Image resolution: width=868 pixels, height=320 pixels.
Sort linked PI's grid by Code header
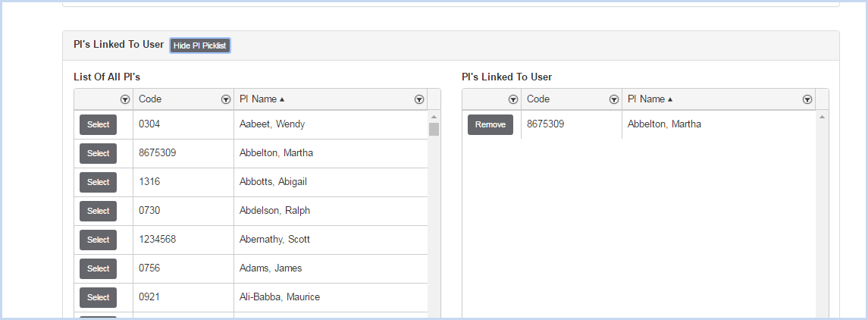click(x=538, y=99)
